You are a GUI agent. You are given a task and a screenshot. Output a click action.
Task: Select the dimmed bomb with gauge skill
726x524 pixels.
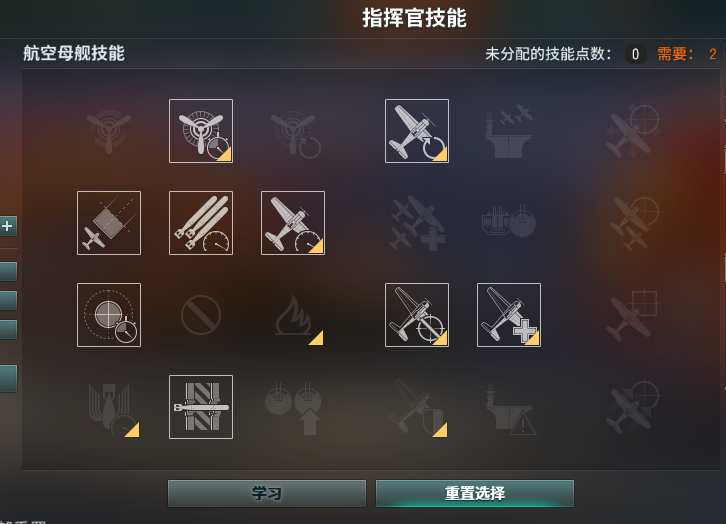tap(109, 407)
